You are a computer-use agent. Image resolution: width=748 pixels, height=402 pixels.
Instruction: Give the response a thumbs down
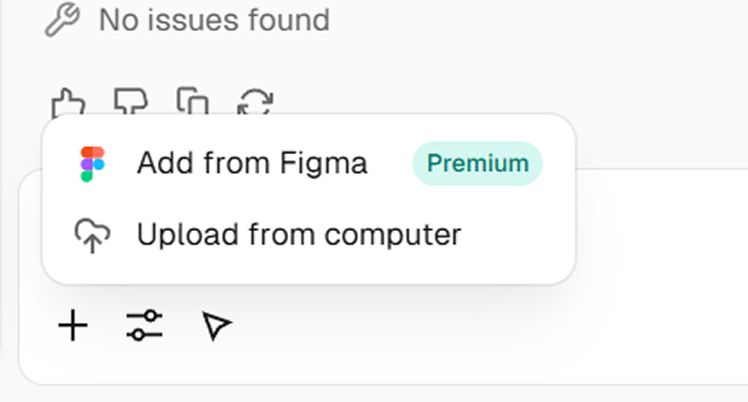[131, 101]
